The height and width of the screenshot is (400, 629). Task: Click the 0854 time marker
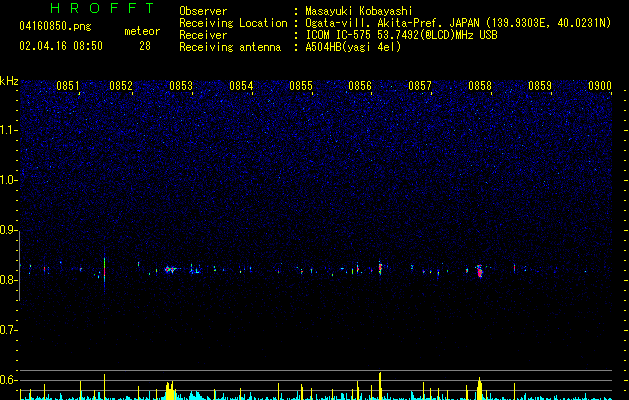241,86
